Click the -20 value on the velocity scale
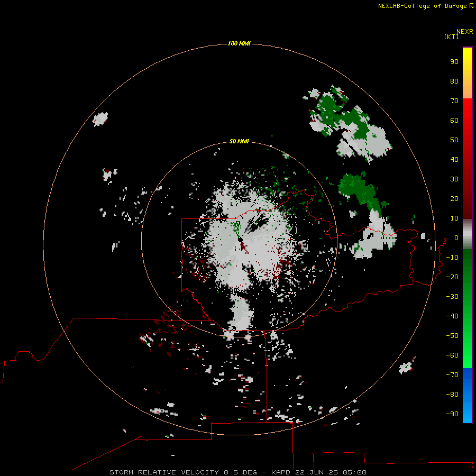Viewport: 476px width, 476px height. coord(452,277)
